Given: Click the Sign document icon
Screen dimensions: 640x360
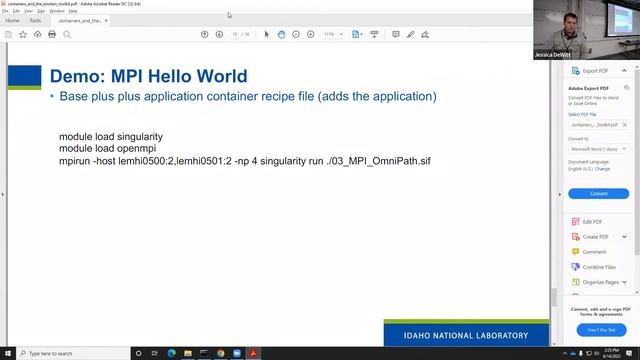Looking at the screenshot, I should [425, 35].
